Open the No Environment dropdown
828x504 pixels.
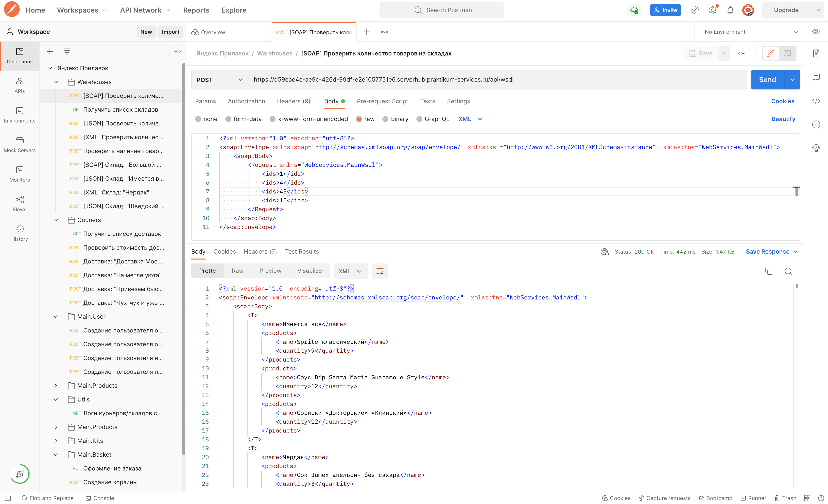tap(751, 32)
